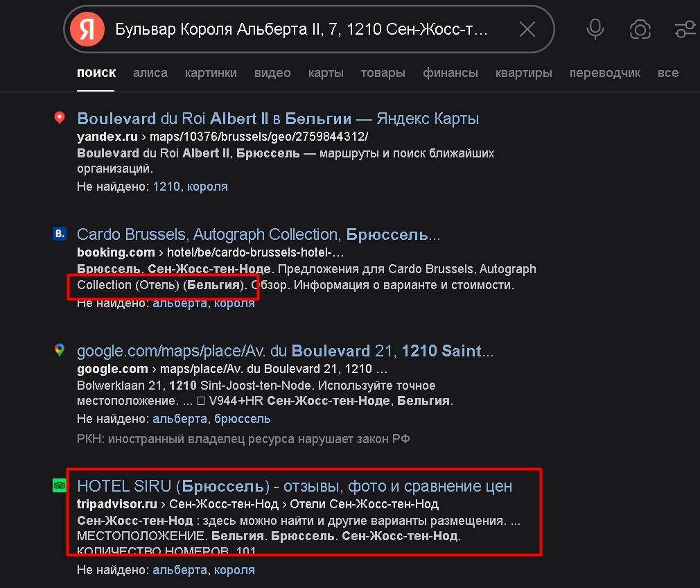Open the квартиры tab
Screen dimensions: 700x588
[x=524, y=73]
